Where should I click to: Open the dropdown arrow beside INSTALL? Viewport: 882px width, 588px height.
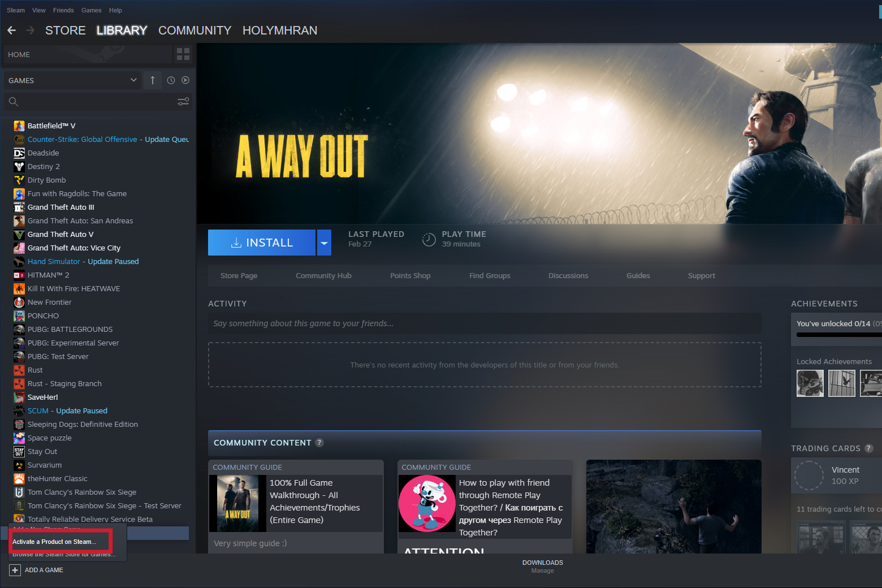[x=324, y=243]
